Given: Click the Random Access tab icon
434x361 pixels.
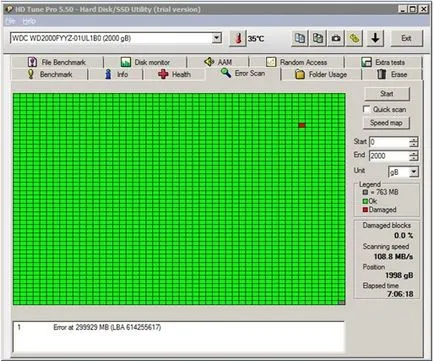Looking at the screenshot, I should (x=271, y=62).
